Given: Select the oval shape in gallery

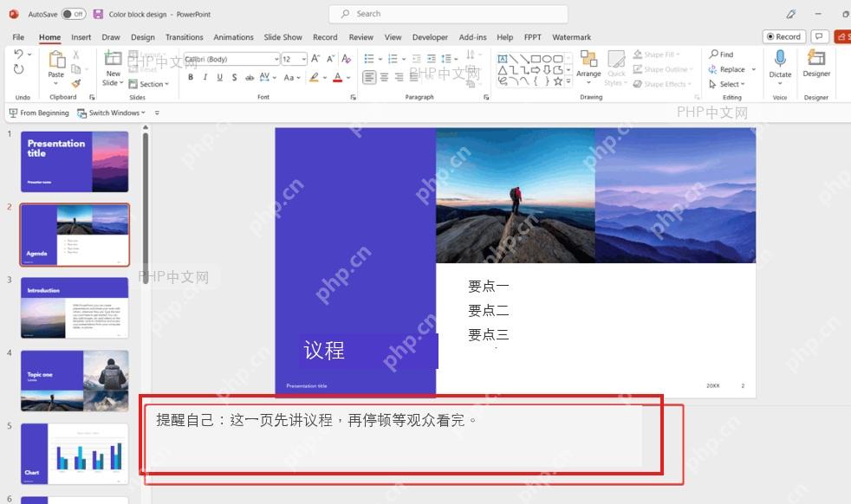Looking at the screenshot, I should 547,59.
